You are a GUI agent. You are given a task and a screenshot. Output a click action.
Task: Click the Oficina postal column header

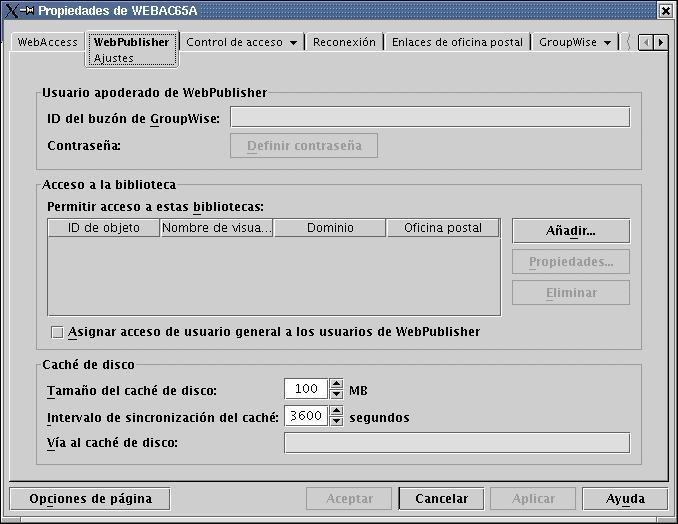tap(443, 228)
